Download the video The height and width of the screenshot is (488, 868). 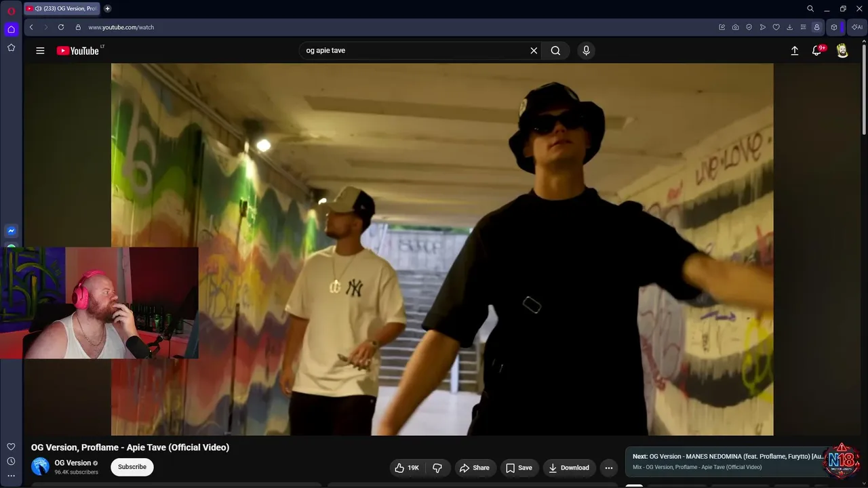[569, 468]
